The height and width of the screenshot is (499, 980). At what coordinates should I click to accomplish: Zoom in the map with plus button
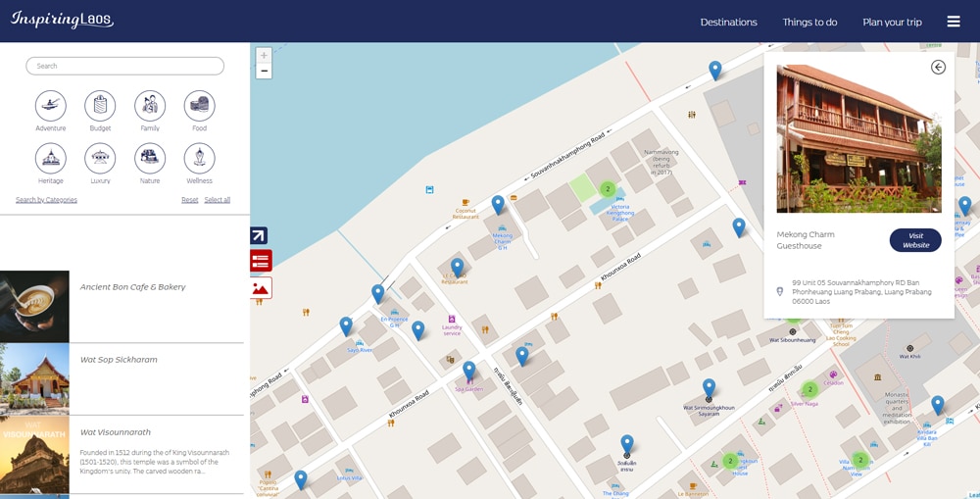click(264, 55)
